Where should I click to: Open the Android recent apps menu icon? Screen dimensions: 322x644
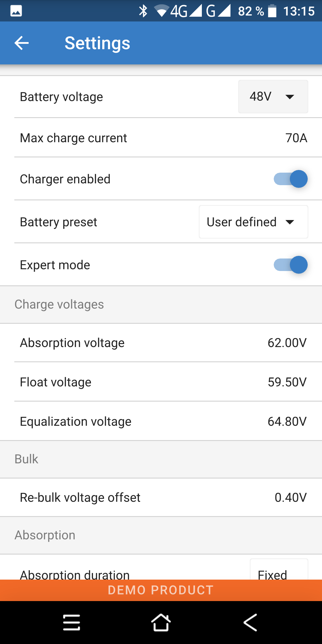pos(72,623)
